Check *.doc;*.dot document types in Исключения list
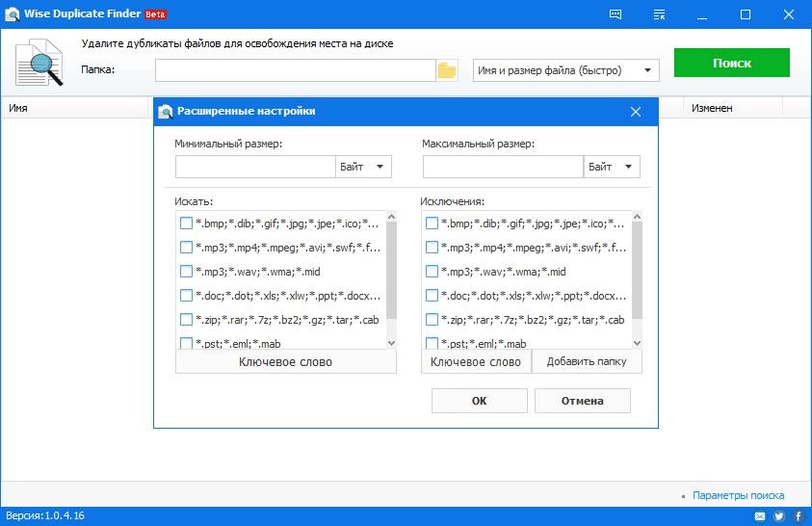This screenshot has width=812, height=526. tap(432, 295)
